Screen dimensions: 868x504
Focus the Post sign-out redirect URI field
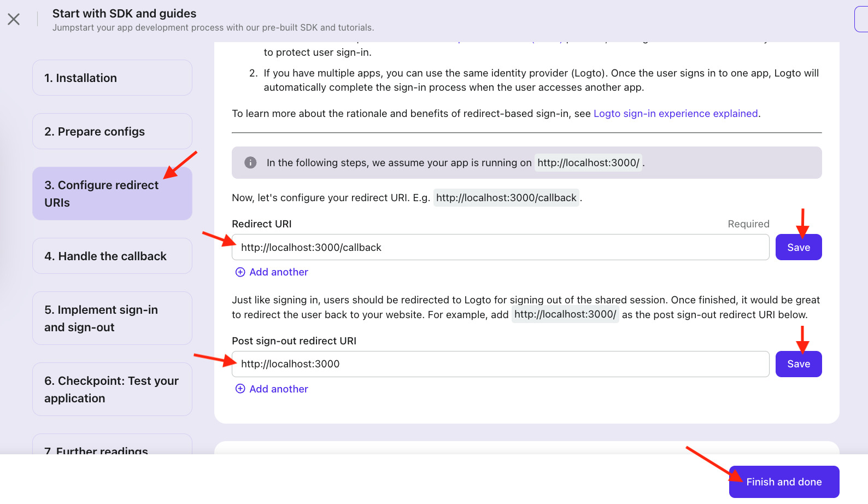tap(500, 364)
